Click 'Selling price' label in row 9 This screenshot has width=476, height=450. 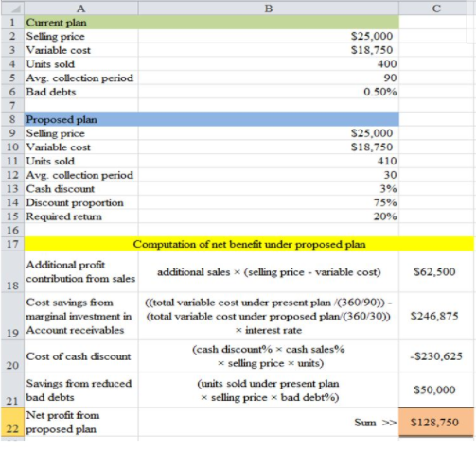pyautogui.click(x=81, y=133)
